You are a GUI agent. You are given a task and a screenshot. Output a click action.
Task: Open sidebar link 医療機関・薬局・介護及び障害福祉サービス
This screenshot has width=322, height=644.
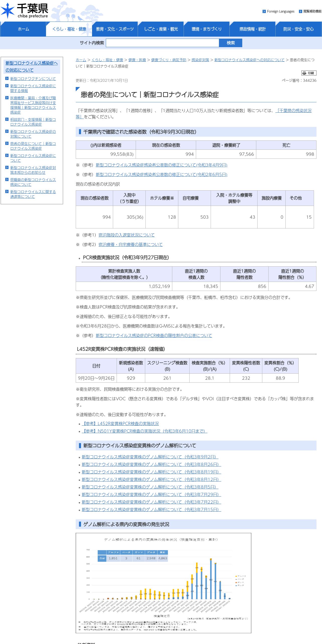(x=33, y=105)
